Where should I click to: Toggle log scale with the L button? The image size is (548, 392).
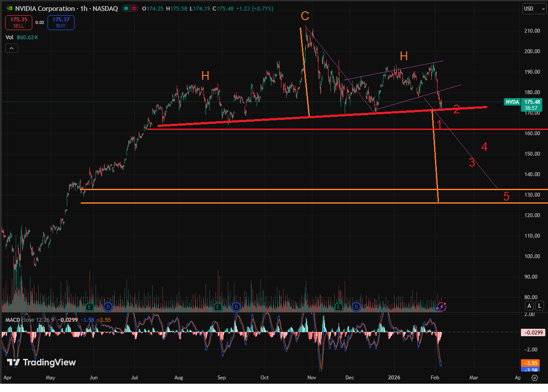pyautogui.click(x=540, y=306)
